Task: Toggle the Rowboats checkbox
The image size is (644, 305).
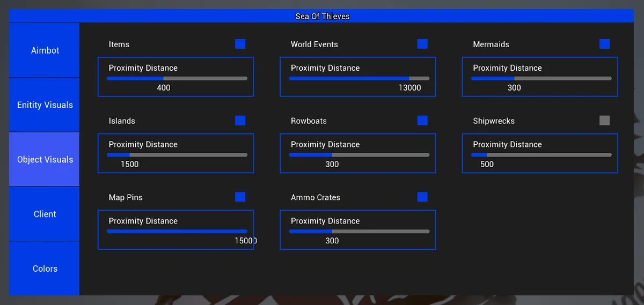Action: click(x=422, y=121)
